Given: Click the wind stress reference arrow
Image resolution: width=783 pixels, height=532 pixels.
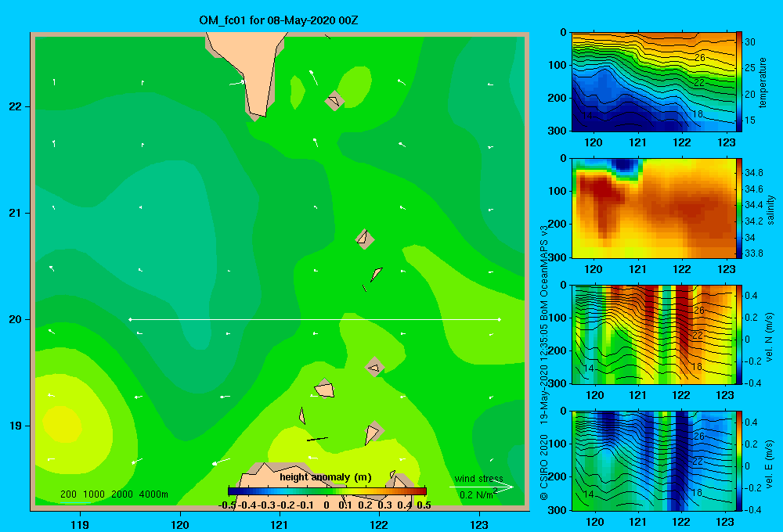Looking at the screenshot, I should point(482,487).
